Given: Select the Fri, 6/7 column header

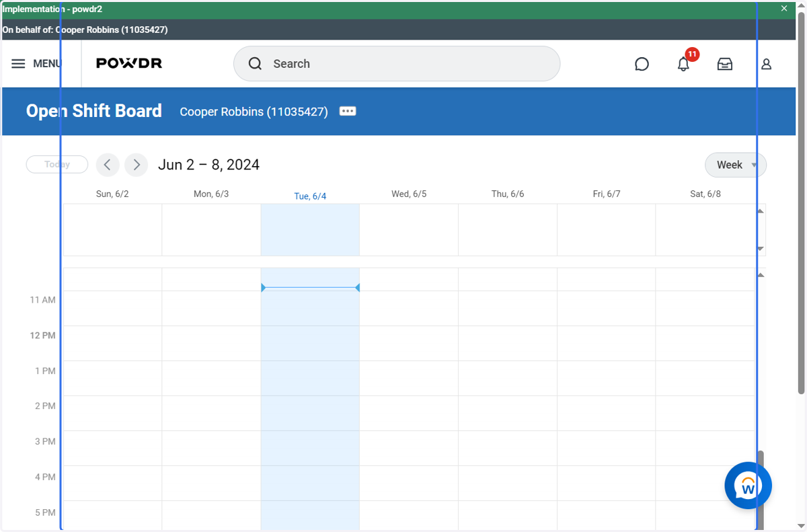Looking at the screenshot, I should pos(607,194).
